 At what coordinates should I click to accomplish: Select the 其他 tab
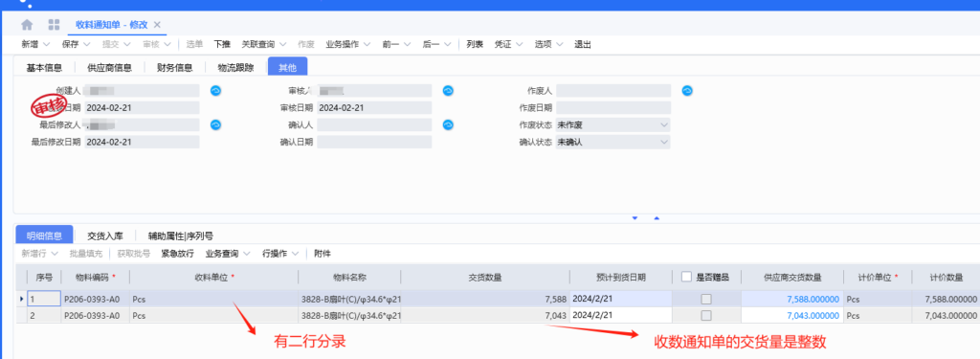click(287, 68)
